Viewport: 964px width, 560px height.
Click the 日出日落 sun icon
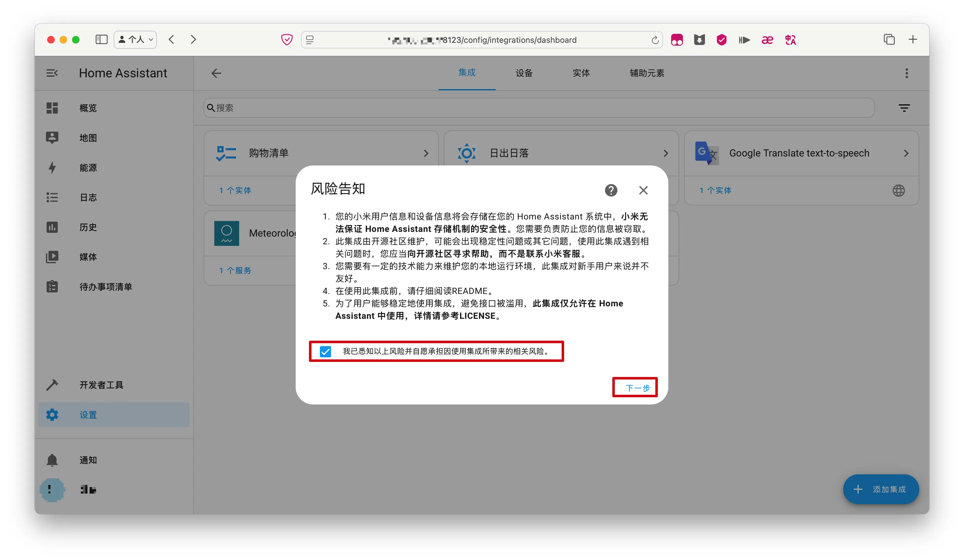467,153
